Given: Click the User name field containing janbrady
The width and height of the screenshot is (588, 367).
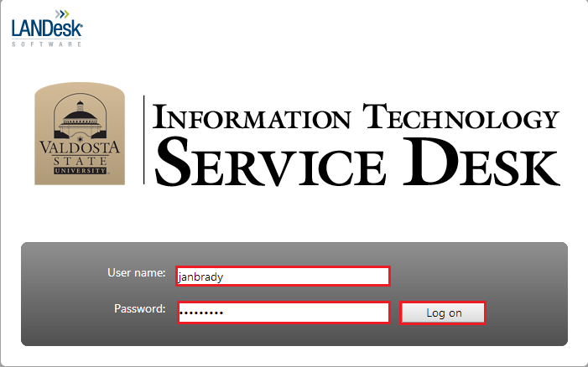Looking at the screenshot, I should pyautogui.click(x=284, y=277).
